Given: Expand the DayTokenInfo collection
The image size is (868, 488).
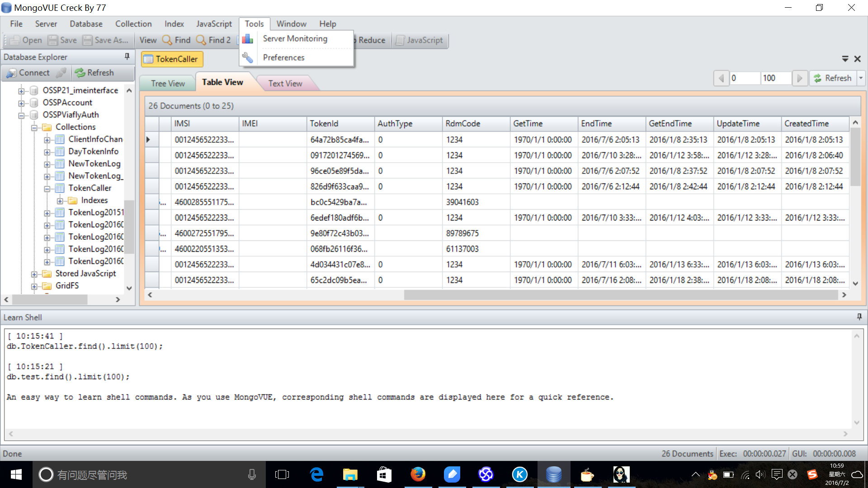Looking at the screenshot, I should pyautogui.click(x=47, y=152).
